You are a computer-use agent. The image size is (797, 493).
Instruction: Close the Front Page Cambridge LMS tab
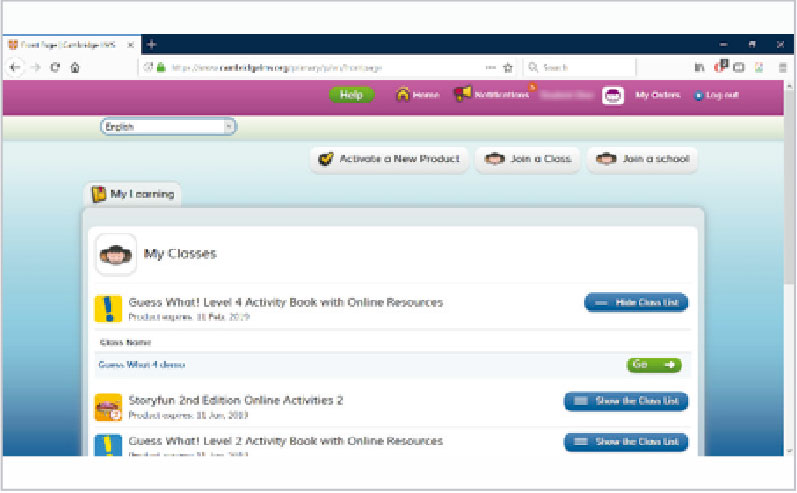pos(131,45)
